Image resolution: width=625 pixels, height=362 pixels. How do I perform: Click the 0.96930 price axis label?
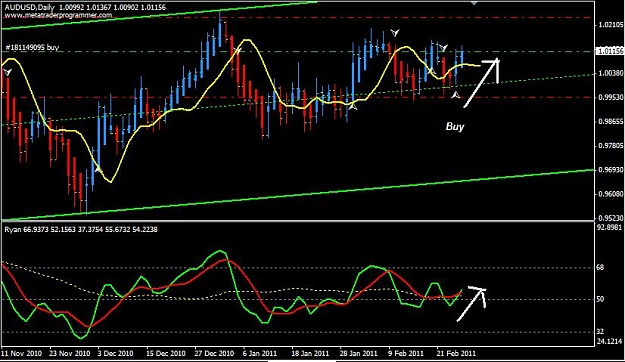pos(610,170)
